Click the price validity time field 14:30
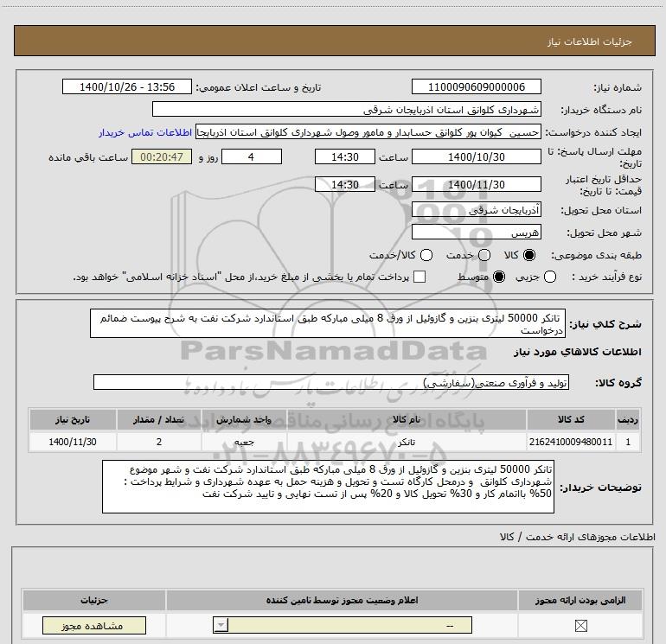666x644 pixels. pos(345,184)
